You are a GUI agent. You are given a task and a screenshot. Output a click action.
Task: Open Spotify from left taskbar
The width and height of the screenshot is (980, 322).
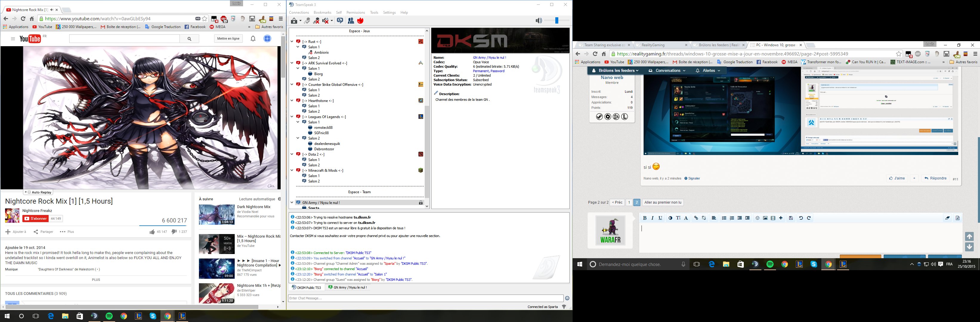(109, 316)
